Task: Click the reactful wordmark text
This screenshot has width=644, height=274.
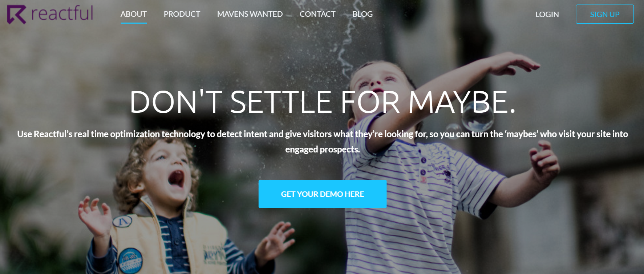Action: point(62,13)
